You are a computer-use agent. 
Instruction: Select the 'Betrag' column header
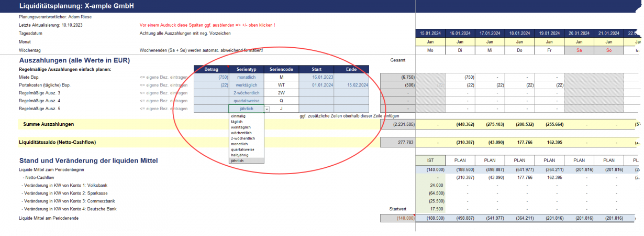tap(211, 69)
